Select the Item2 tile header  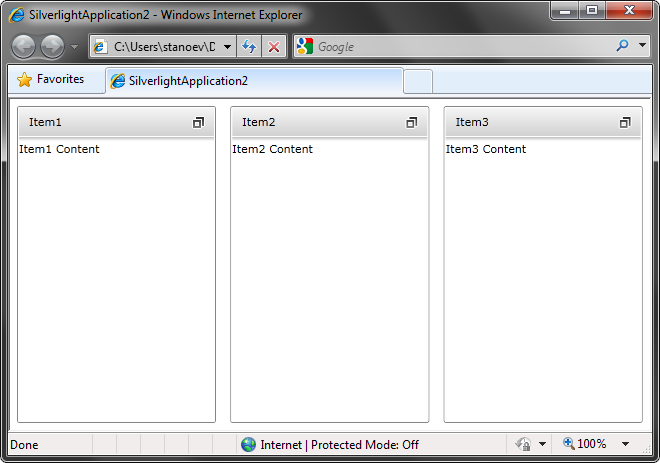[x=330, y=122]
